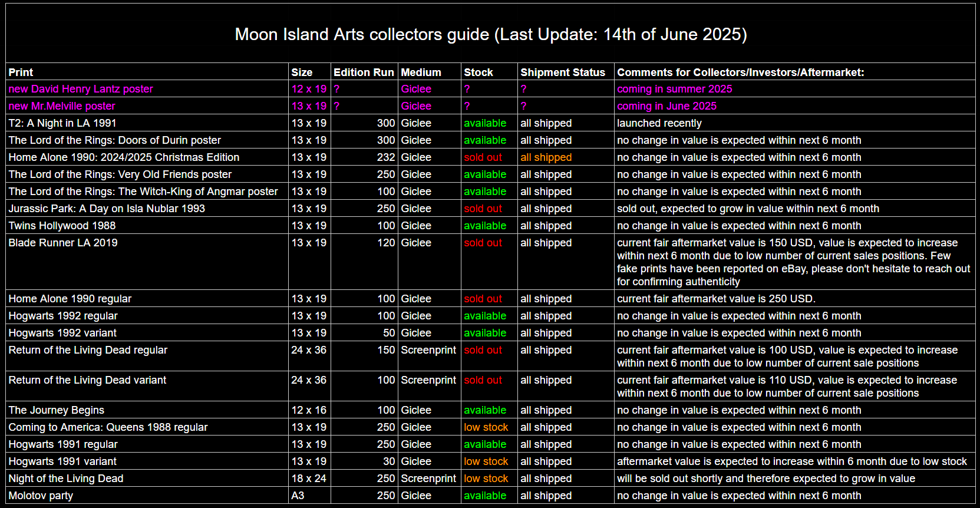Click size '12 x 19' for David Henry Lantz poster

309,89
